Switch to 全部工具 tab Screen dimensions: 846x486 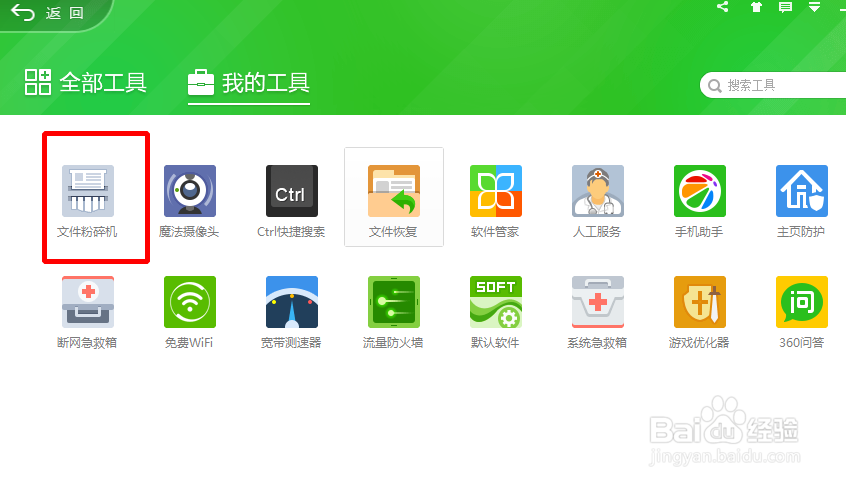point(86,83)
